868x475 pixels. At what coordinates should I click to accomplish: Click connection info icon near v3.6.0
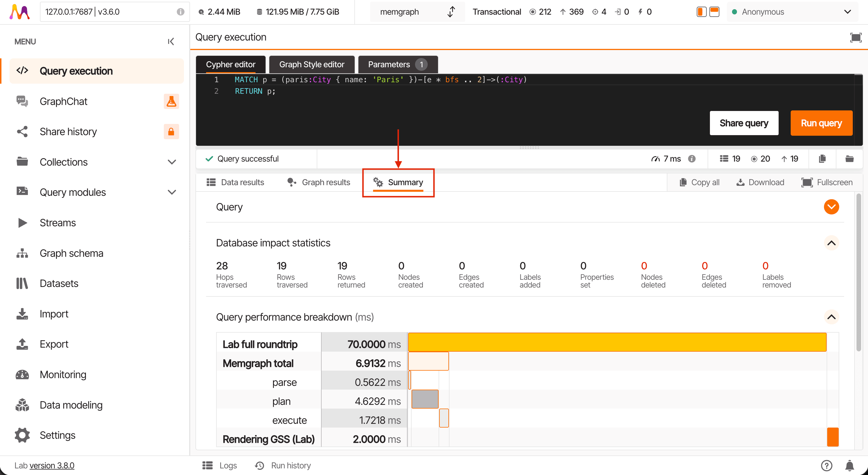tap(180, 12)
